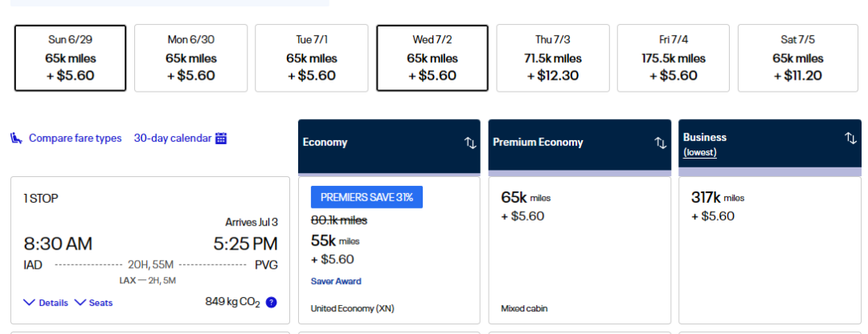
Task: Select Mon 6/30 date tab
Action: tap(190, 58)
